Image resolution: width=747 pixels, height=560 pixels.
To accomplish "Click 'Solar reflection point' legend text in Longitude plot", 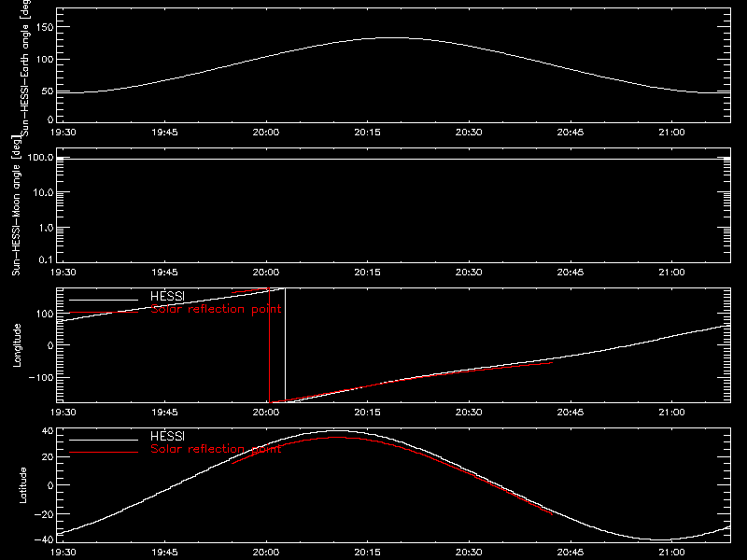I will (216, 309).
